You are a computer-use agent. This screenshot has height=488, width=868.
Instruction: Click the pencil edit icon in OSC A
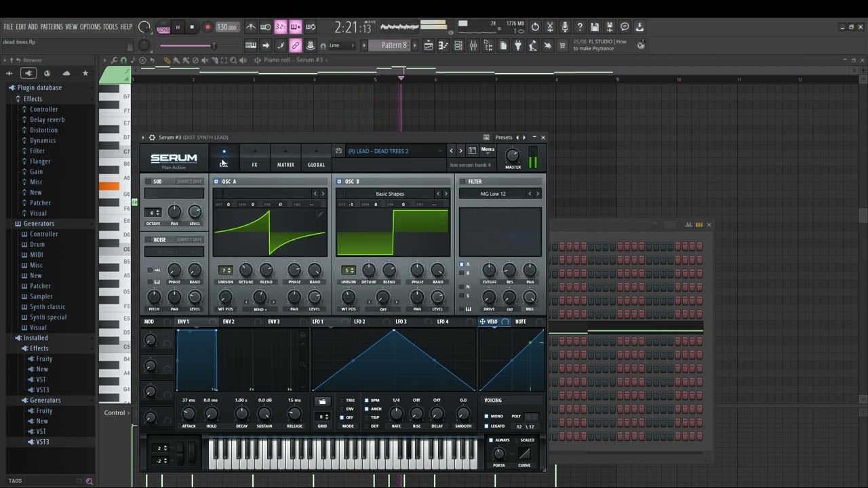320,214
